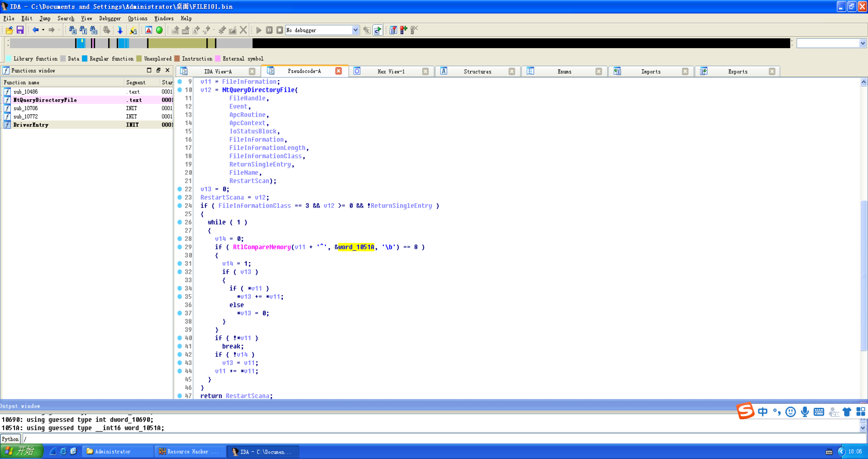Terminate process with the stop icon
The height and width of the screenshot is (459, 868).
click(280, 30)
